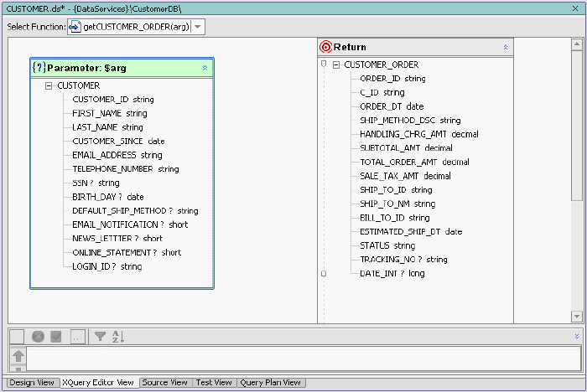Click the filter funnel icon
The image size is (587, 392).
tap(100, 337)
